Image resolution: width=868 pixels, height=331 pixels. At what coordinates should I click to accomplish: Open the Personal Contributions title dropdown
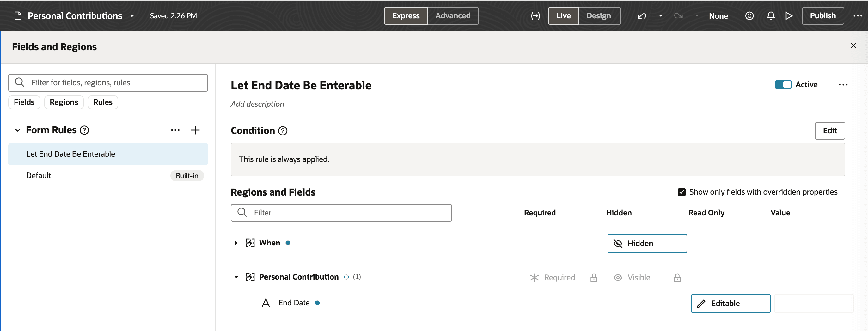click(x=132, y=15)
